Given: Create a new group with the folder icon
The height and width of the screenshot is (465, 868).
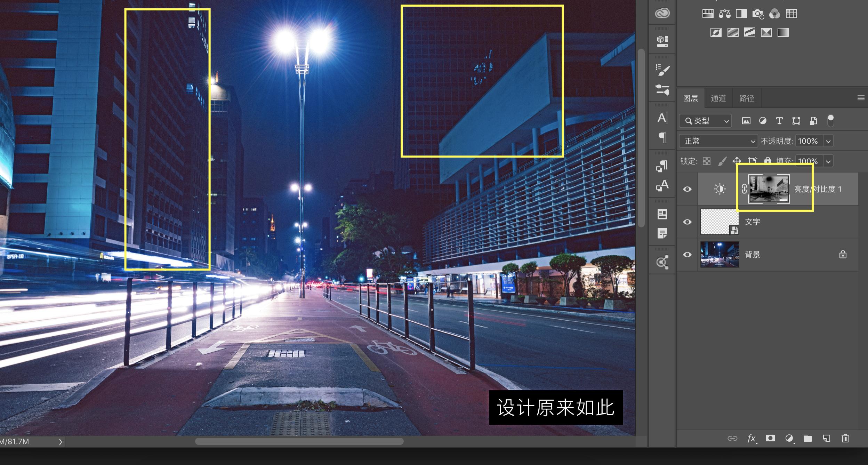Looking at the screenshot, I should pos(808,438).
